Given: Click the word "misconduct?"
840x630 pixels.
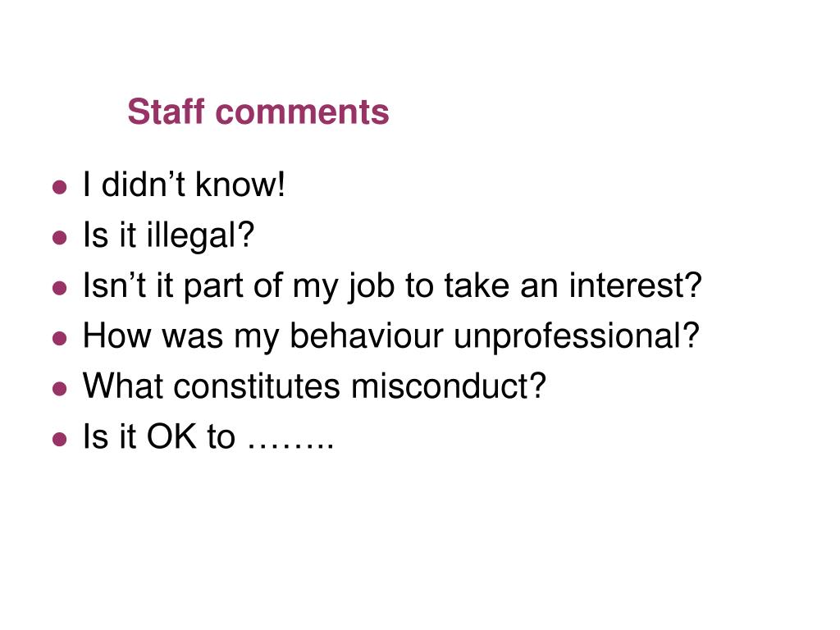Looking at the screenshot, I should click(x=449, y=386).
